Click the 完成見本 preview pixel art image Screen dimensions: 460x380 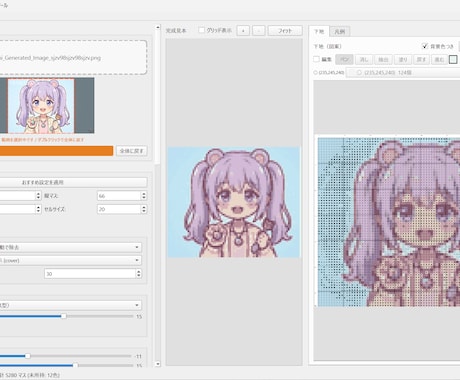pyautogui.click(x=234, y=202)
